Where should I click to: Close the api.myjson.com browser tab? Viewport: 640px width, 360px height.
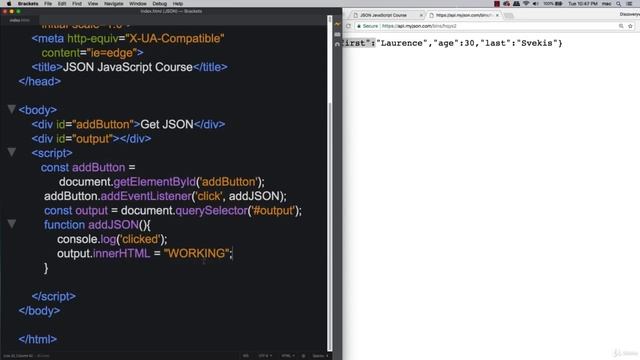tap(497, 15)
